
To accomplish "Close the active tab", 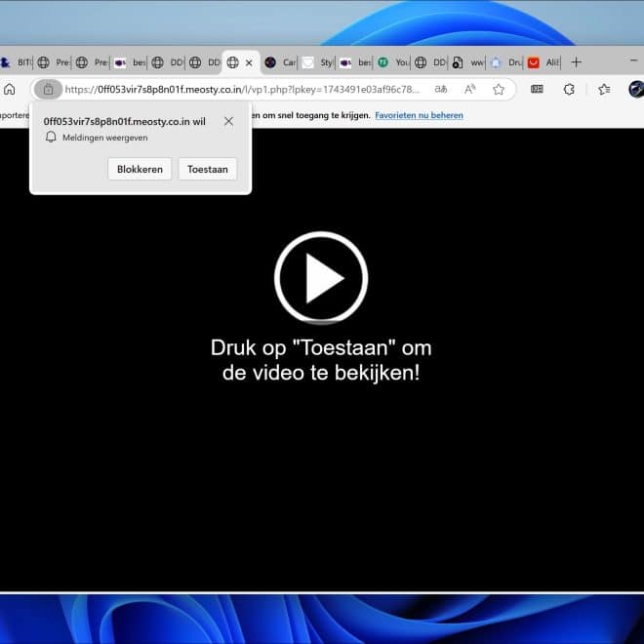I will 249,62.
